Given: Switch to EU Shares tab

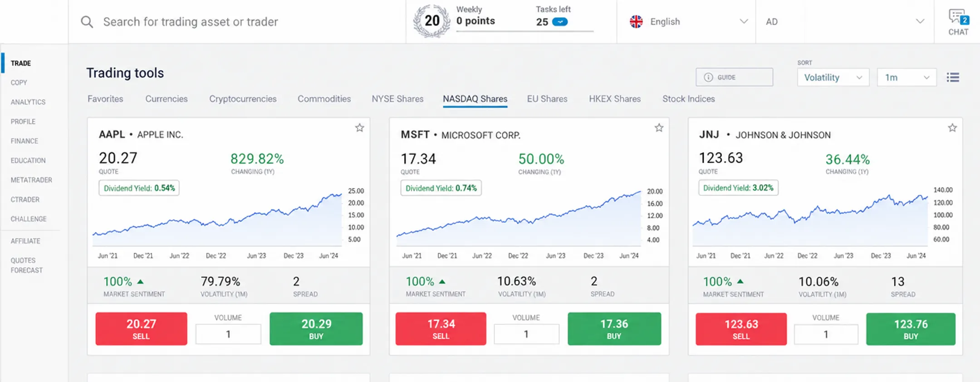Looking at the screenshot, I should tap(547, 99).
